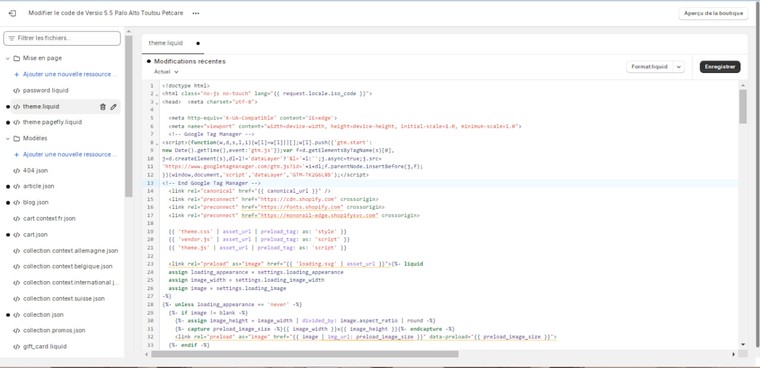760x368 pixels.
Task: Fold the script block at line 8
Action: coord(157,144)
